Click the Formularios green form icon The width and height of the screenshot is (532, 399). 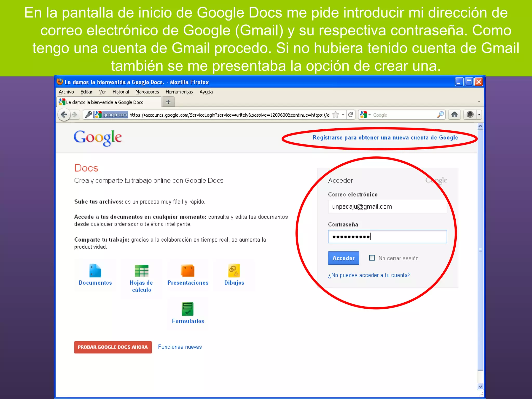pos(188,309)
